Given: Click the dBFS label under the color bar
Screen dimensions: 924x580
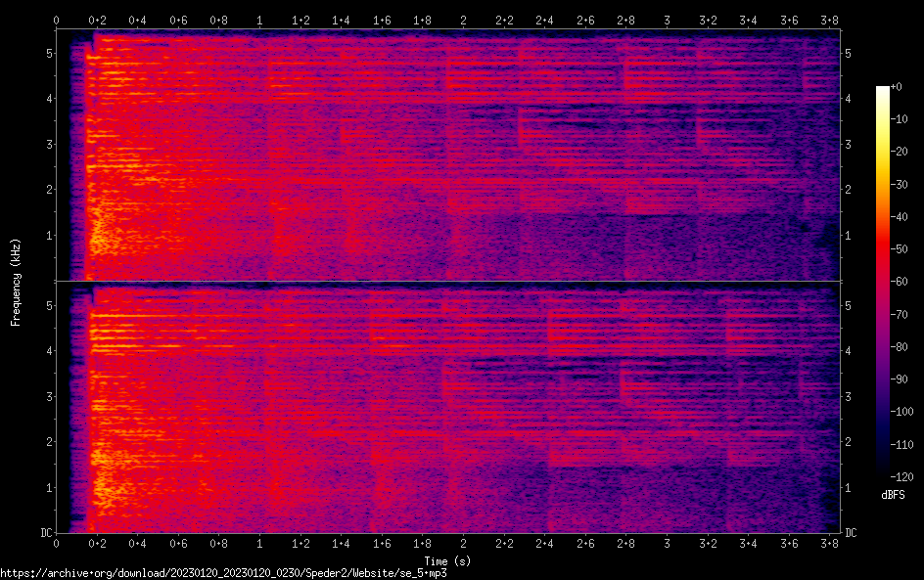Looking at the screenshot, I should [x=893, y=496].
